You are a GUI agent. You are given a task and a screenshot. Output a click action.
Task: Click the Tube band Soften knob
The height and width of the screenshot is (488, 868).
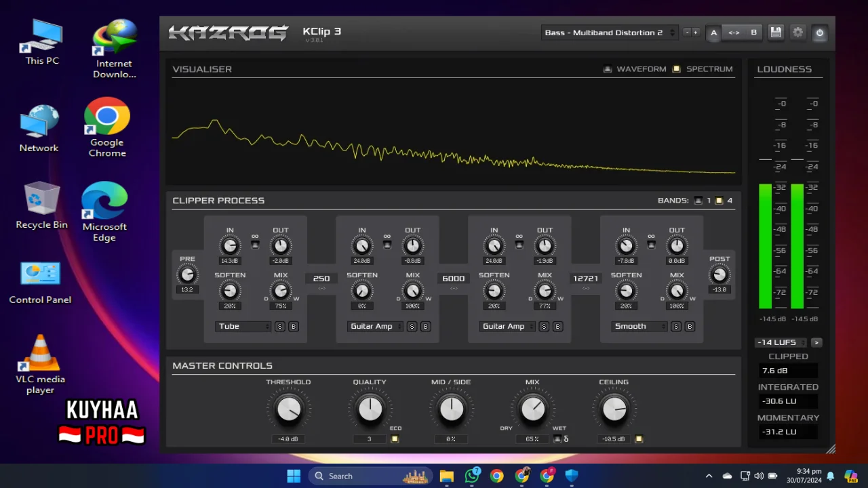pos(230,291)
